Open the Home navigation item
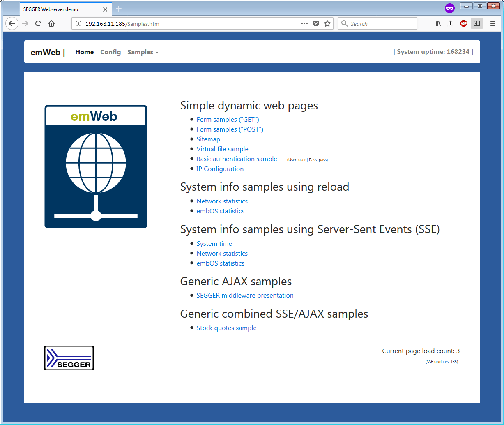 pyautogui.click(x=85, y=52)
